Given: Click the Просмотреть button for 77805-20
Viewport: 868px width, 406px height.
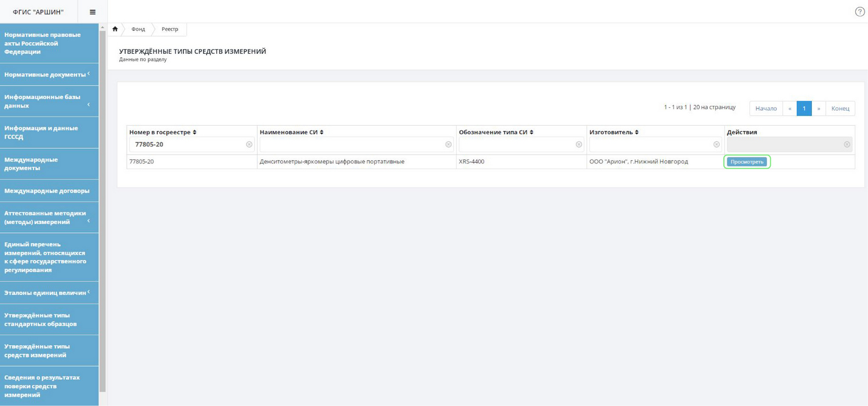Looking at the screenshot, I should (746, 162).
